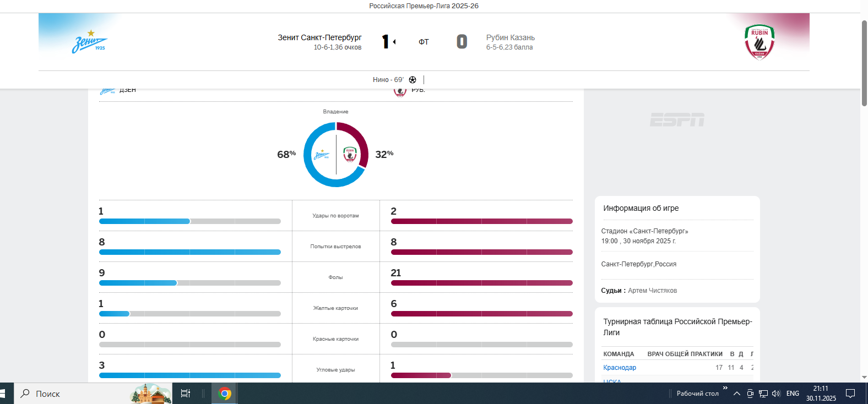868x404 pixels.
Task: Click the Zenit club logo in header
Action: (x=90, y=42)
